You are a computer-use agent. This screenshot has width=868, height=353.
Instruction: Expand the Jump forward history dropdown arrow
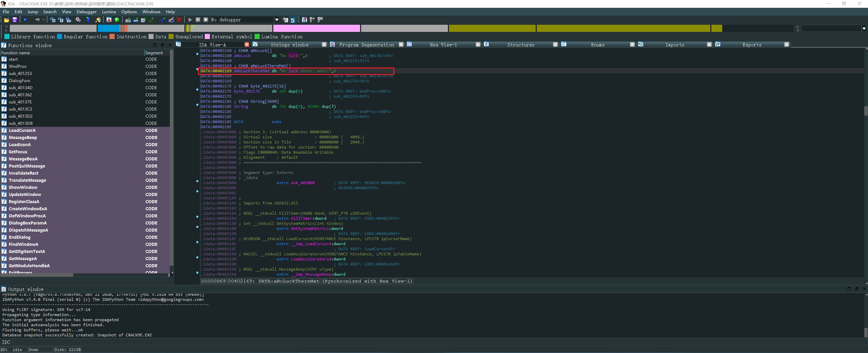point(43,20)
